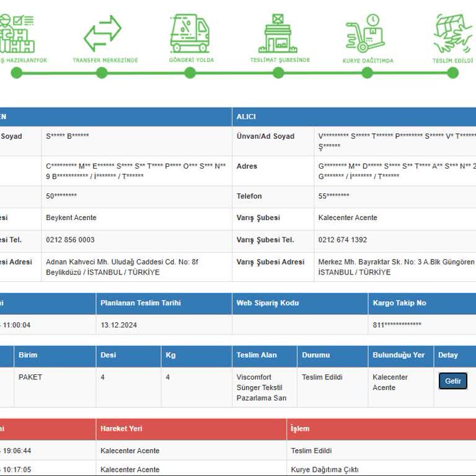476x476 pixels.
Task: Click the Teslim Edildi package handover icon
Action: (x=453, y=33)
